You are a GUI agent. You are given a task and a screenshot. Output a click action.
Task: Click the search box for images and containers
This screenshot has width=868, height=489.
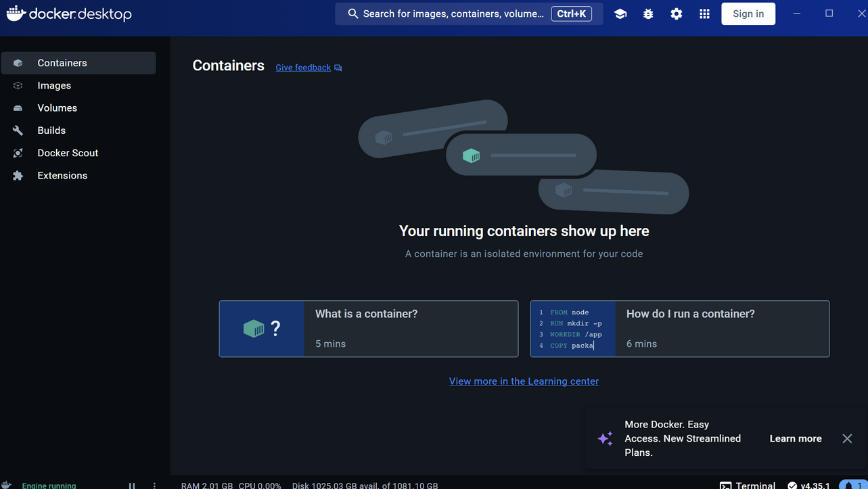469,14
